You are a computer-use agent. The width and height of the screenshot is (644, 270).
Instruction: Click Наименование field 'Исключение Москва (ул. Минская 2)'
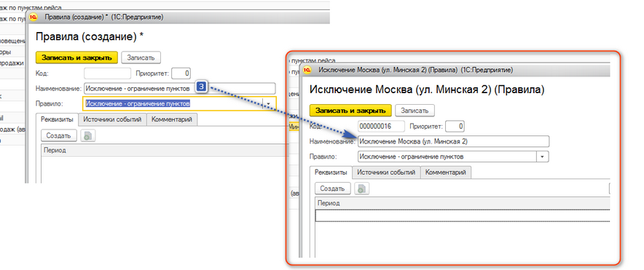[453, 141]
